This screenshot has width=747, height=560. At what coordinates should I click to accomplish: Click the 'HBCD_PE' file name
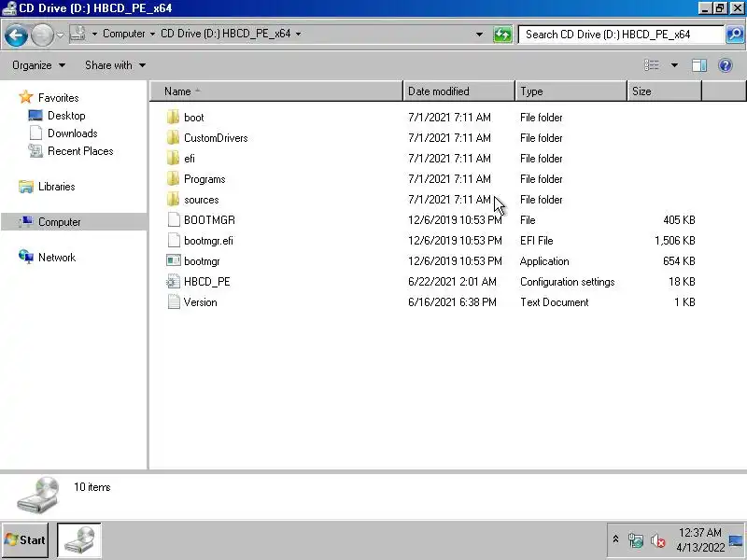pyautogui.click(x=207, y=282)
